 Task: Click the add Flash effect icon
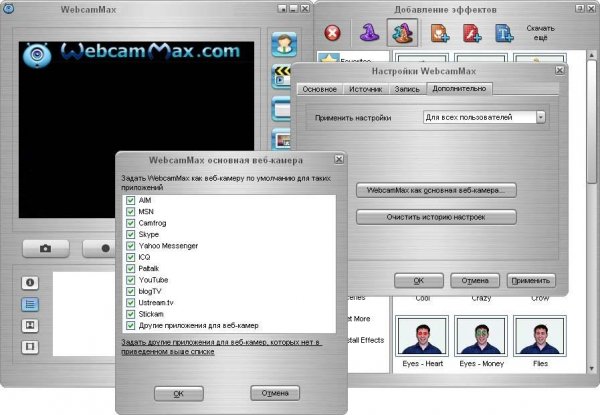472,33
